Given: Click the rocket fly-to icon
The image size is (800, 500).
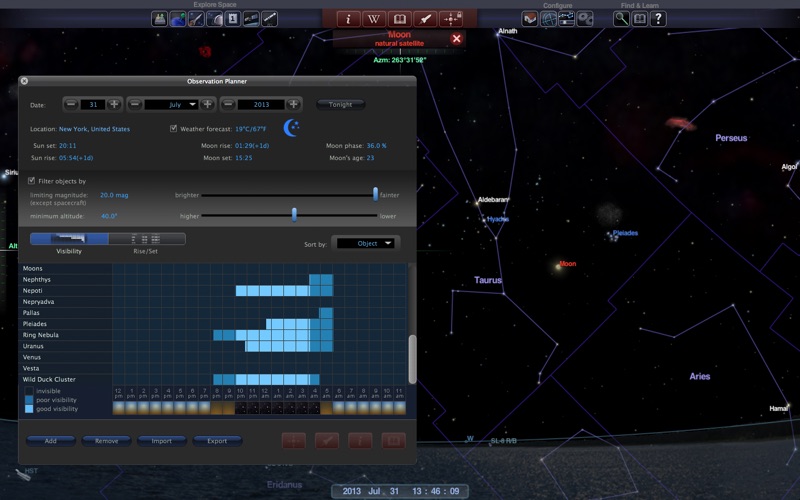Looking at the screenshot, I should click(x=425, y=18).
